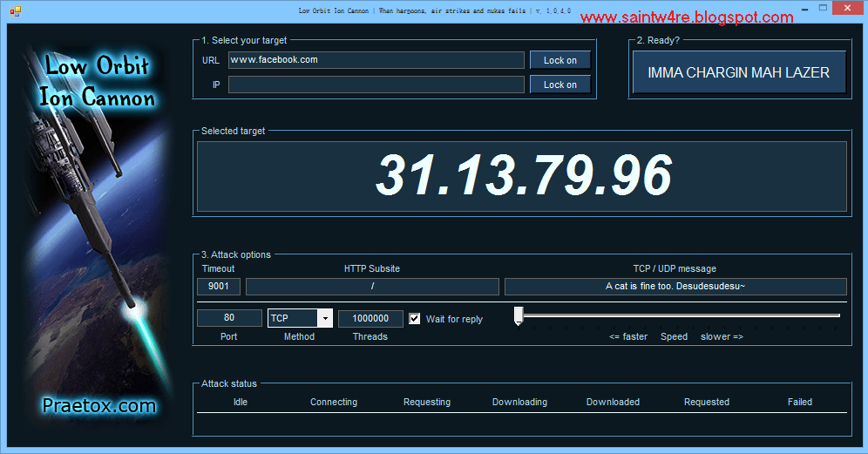868x454 pixels.
Task: Close the LOIC window
Action: (x=848, y=8)
